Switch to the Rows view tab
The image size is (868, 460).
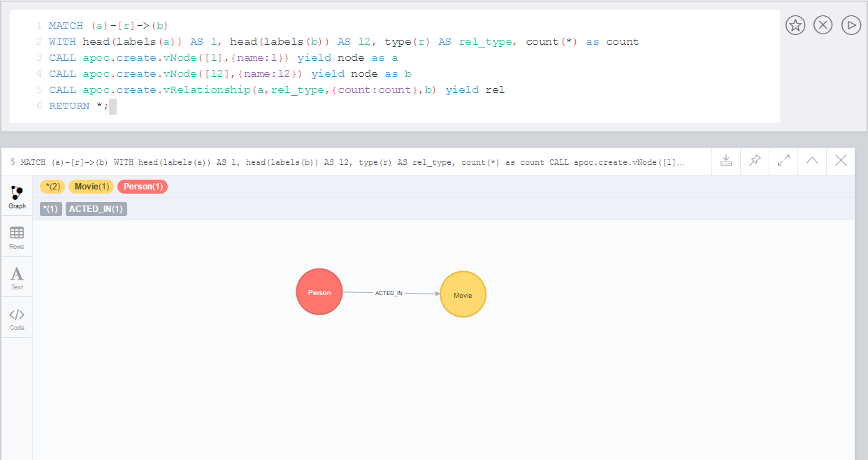pyautogui.click(x=17, y=236)
